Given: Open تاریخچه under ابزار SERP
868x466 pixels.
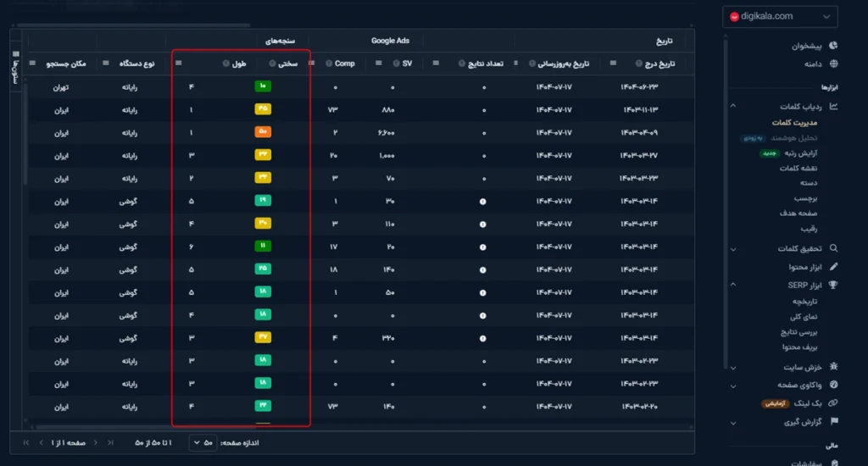Looking at the screenshot, I should [804, 302].
